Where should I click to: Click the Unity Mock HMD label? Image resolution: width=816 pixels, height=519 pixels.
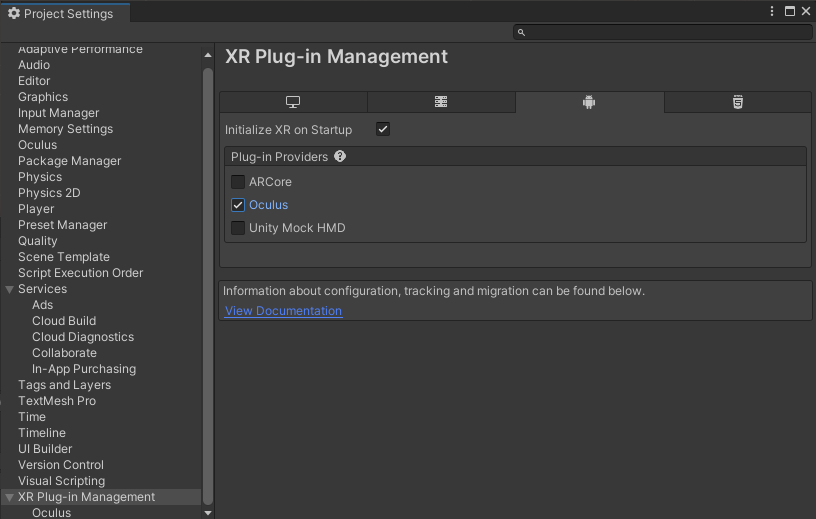[297, 227]
